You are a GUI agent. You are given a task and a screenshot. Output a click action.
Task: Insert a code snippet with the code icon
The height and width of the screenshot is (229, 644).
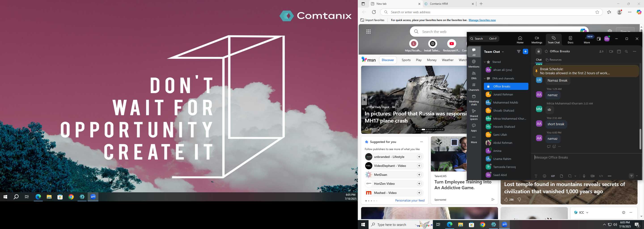click(x=601, y=176)
